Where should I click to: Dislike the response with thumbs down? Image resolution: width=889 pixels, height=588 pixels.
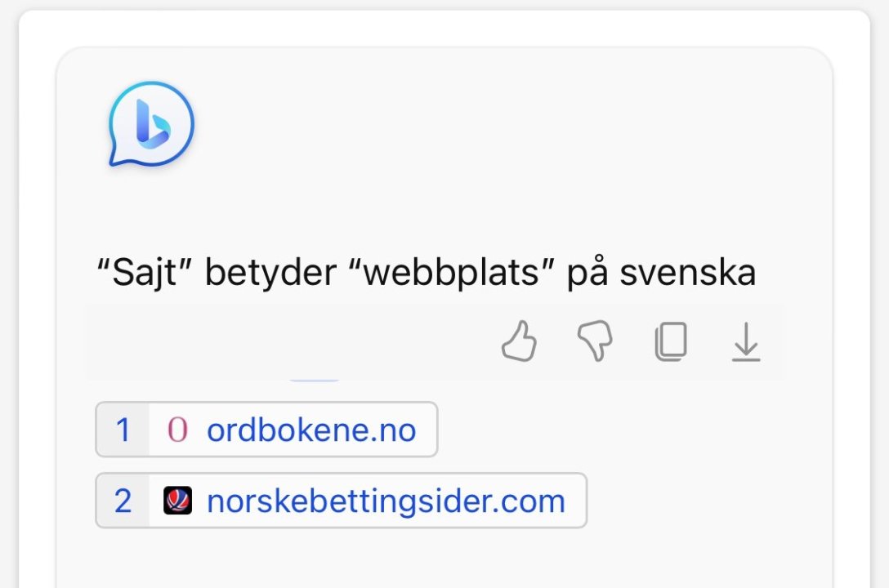tap(595, 341)
